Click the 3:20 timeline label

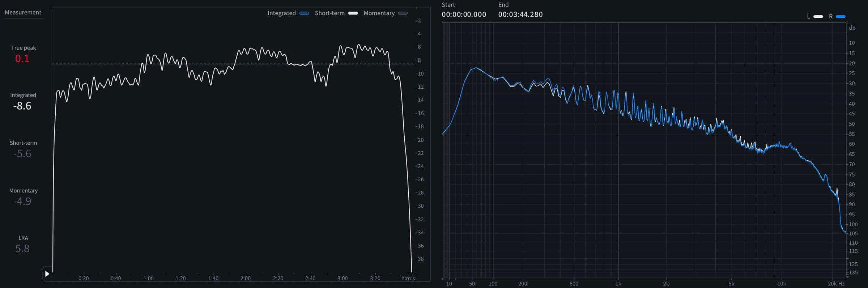click(x=375, y=278)
